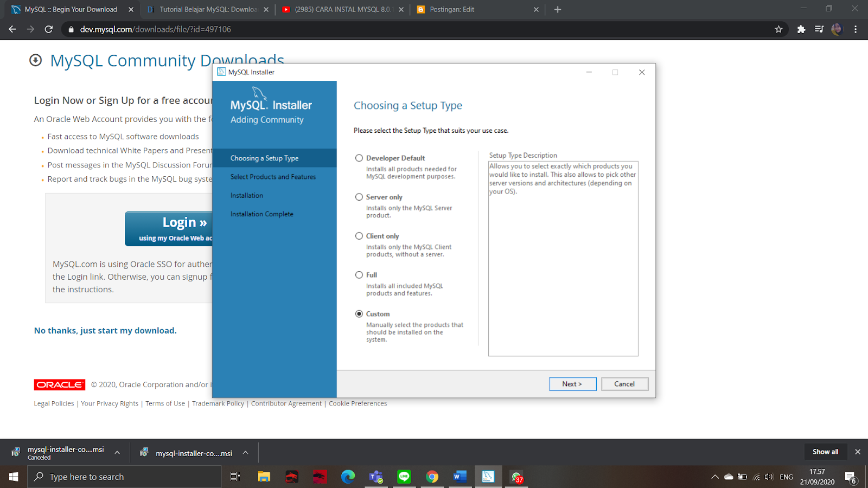Click No thanks, just start my download

(x=105, y=331)
